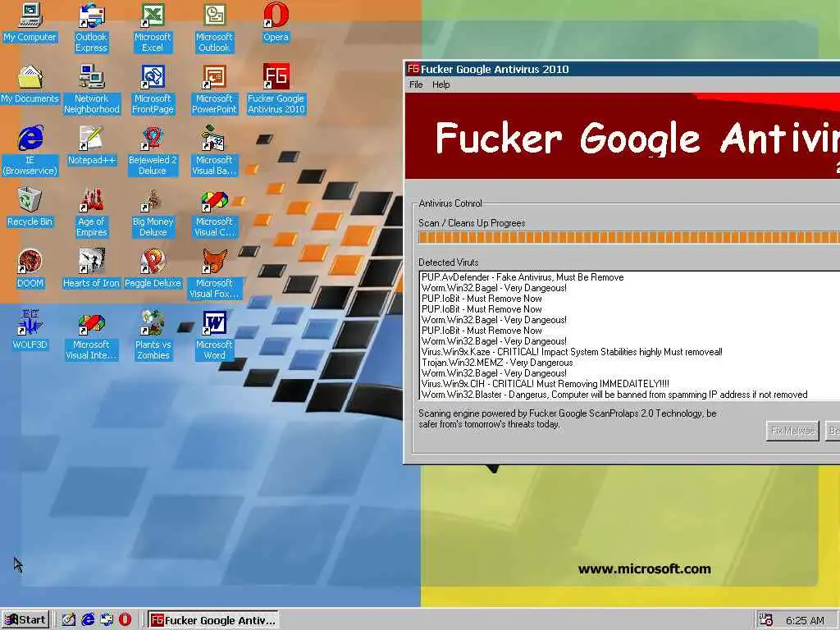Viewport: 840px width, 630px height.
Task: Click Fucker Google Antivirus taskbar button
Action: click(213, 620)
